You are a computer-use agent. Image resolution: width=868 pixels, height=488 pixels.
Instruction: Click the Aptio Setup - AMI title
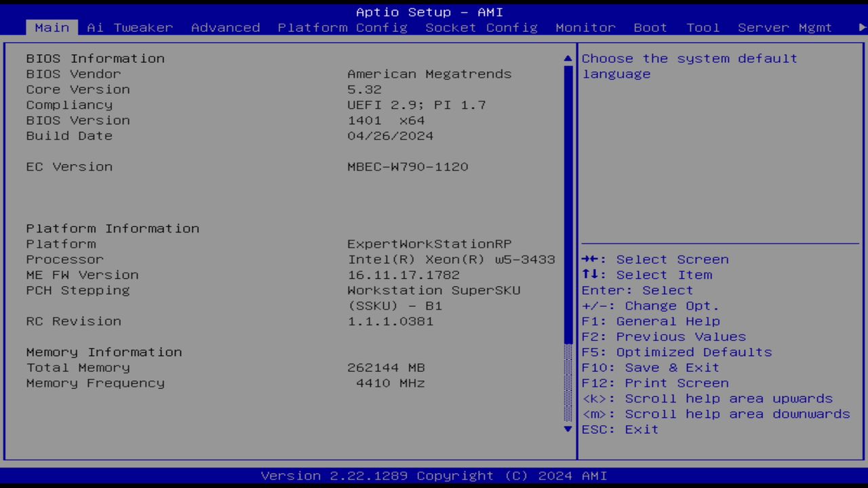pyautogui.click(x=430, y=12)
